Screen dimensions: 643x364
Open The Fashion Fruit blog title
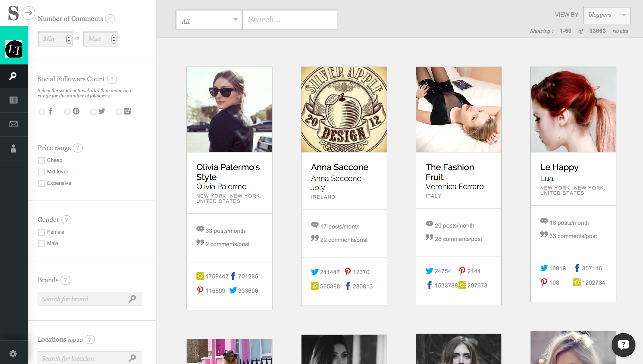(450, 172)
